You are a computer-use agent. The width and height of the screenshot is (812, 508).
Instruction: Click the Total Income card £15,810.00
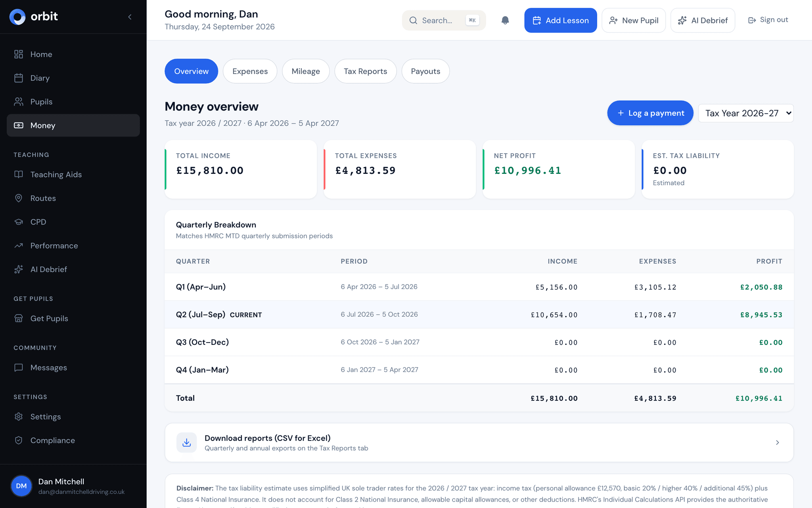pyautogui.click(x=241, y=169)
